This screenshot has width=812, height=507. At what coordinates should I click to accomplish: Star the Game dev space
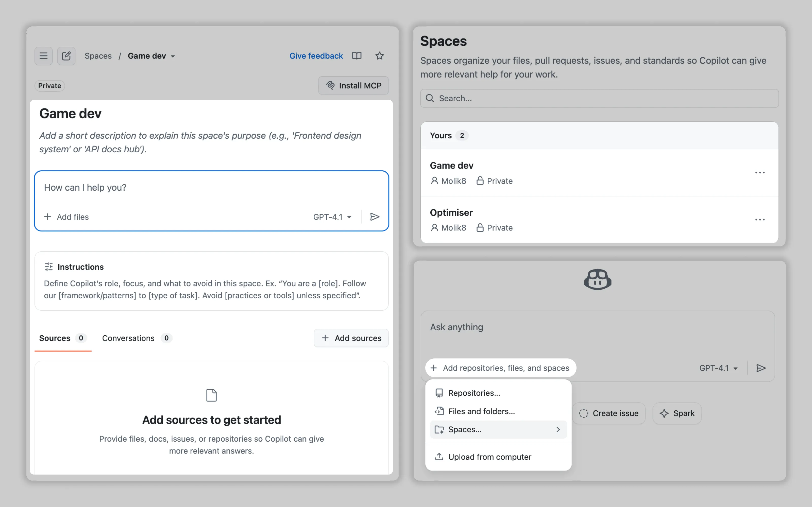pyautogui.click(x=380, y=56)
